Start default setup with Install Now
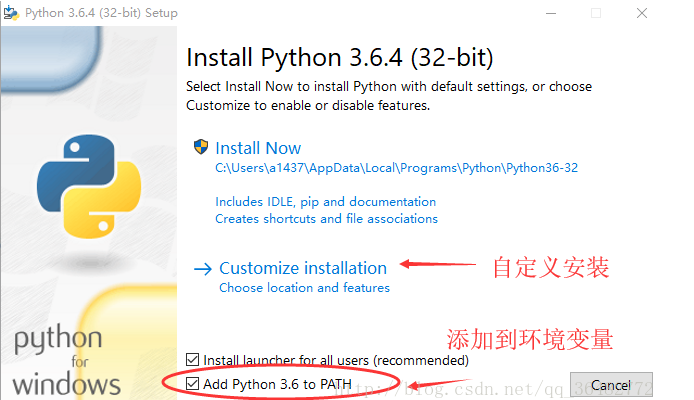Viewport: 694px width, 400px height. tap(258, 148)
